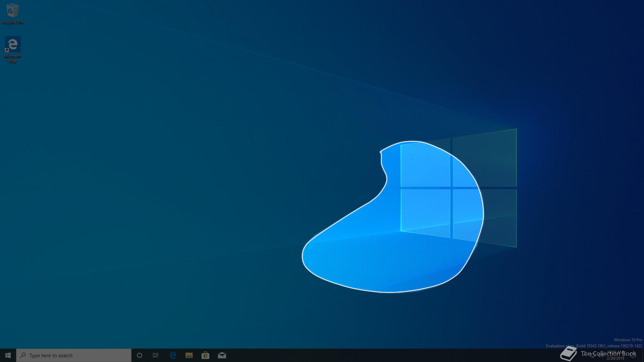Click the Show desktop sliver on taskbar
Screen dimensions: 644x362
(643, 355)
